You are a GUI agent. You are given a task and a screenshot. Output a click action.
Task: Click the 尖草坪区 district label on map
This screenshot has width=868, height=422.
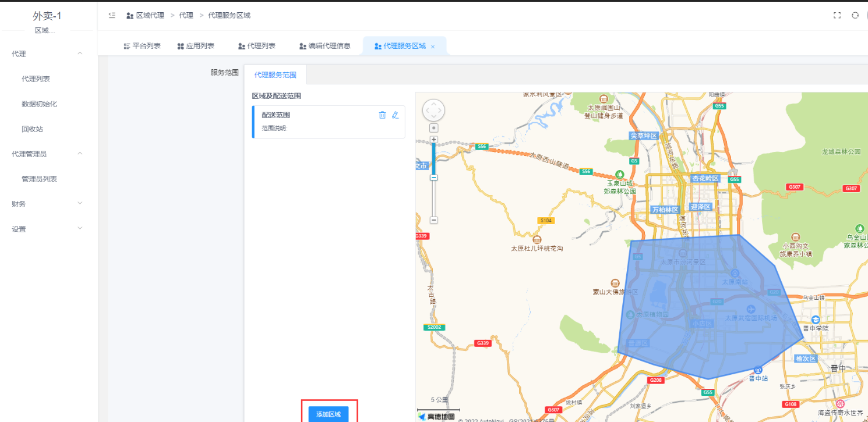pos(644,135)
